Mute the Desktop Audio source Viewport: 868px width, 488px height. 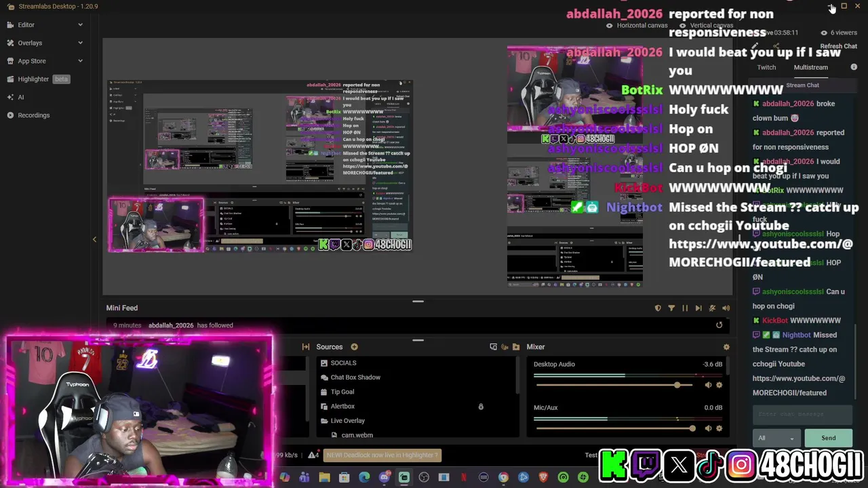coord(708,385)
